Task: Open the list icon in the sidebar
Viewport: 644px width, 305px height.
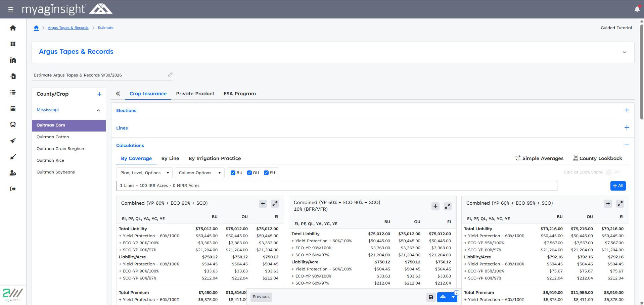Action: [x=13, y=92]
